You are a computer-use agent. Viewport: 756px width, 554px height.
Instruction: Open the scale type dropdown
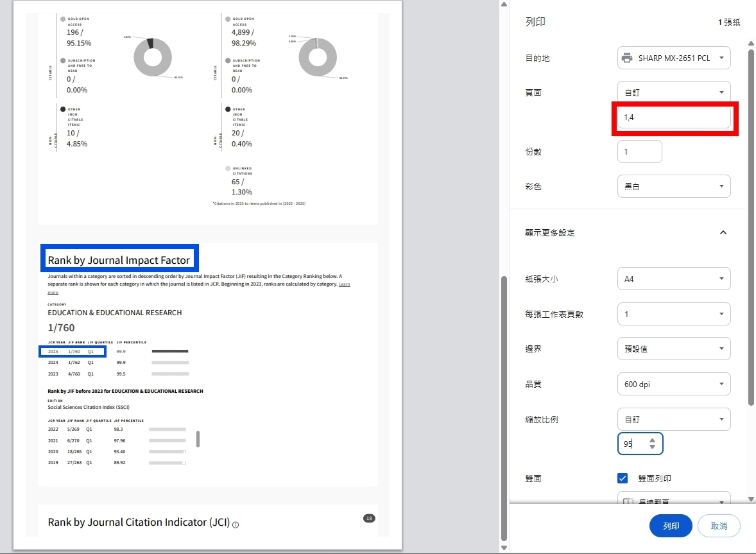click(674, 419)
